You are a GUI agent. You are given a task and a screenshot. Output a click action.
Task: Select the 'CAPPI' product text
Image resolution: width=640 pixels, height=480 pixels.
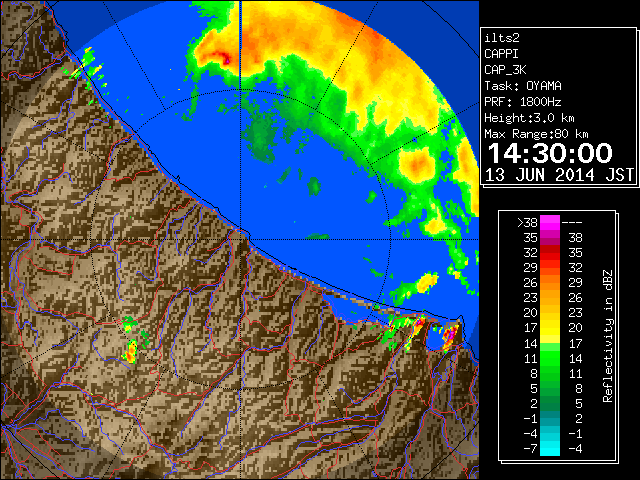tap(501, 54)
